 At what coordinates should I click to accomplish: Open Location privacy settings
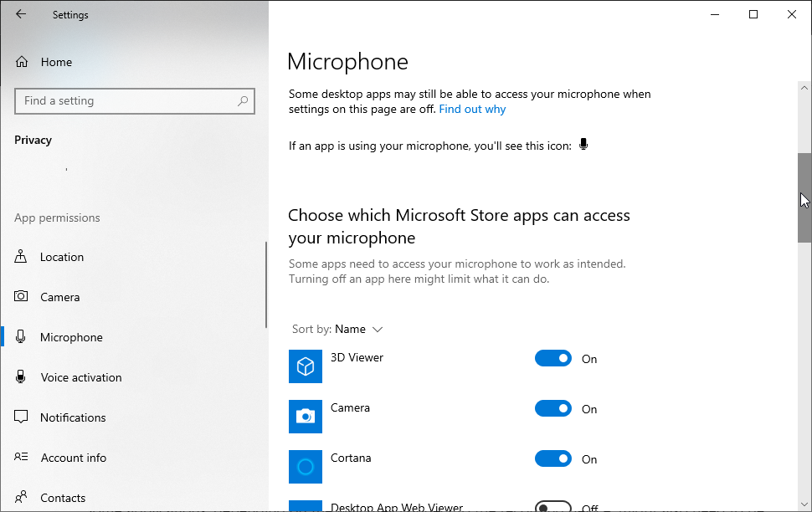pyautogui.click(x=62, y=257)
